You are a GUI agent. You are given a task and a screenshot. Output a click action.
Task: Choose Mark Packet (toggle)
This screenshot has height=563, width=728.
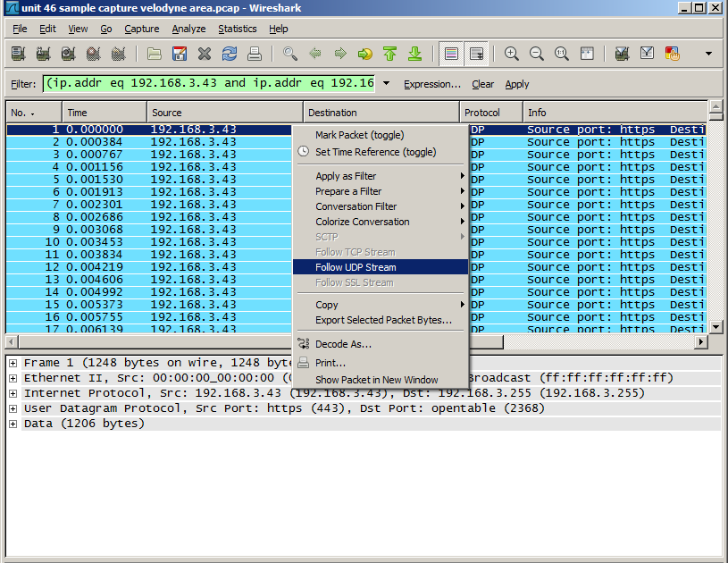pos(381,135)
